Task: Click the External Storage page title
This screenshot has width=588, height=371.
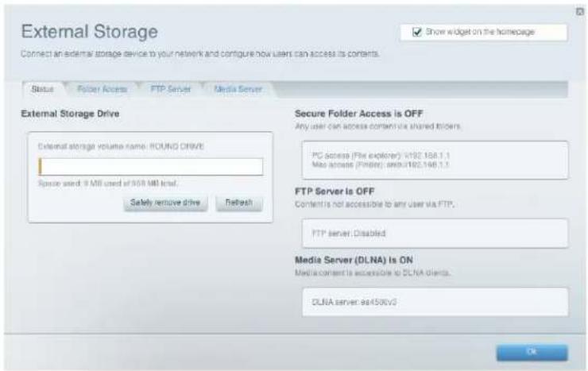Action: pyautogui.click(x=89, y=31)
